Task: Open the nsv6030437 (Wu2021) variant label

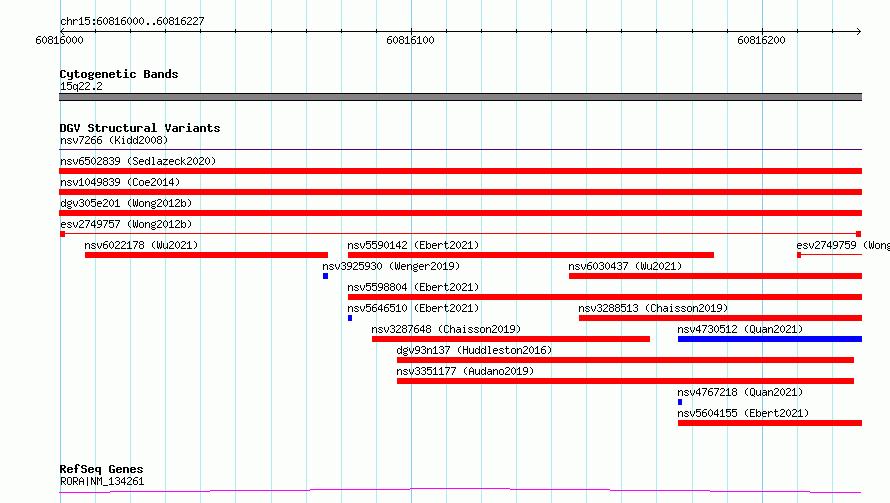Action: pos(625,266)
